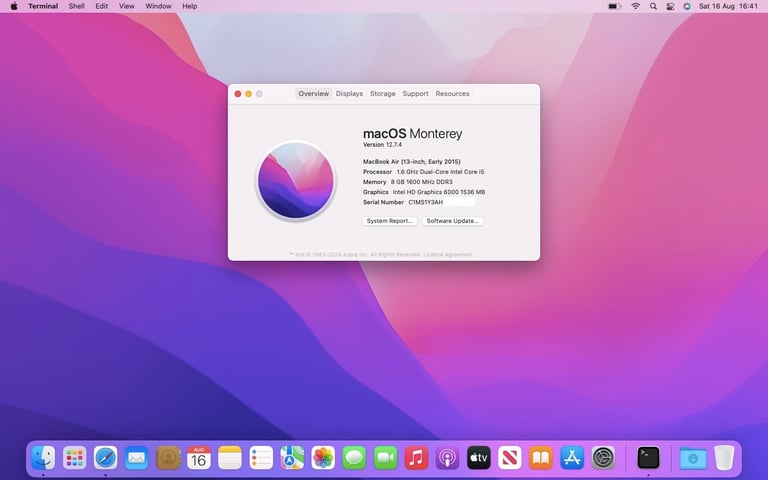Launch Safari from the Dock

pos(106,458)
